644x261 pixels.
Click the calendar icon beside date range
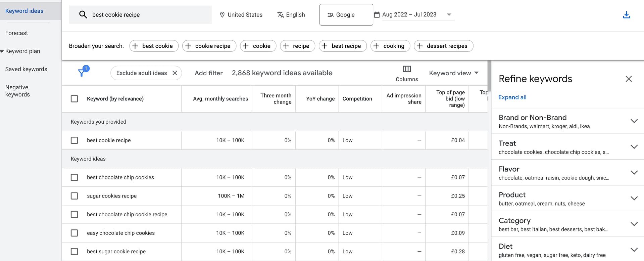click(377, 15)
